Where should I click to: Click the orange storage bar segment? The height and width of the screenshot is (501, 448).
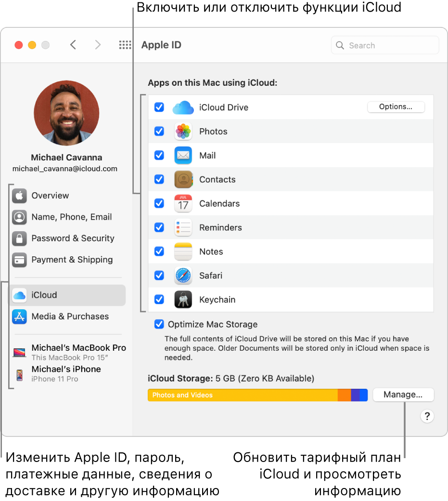pos(344,395)
